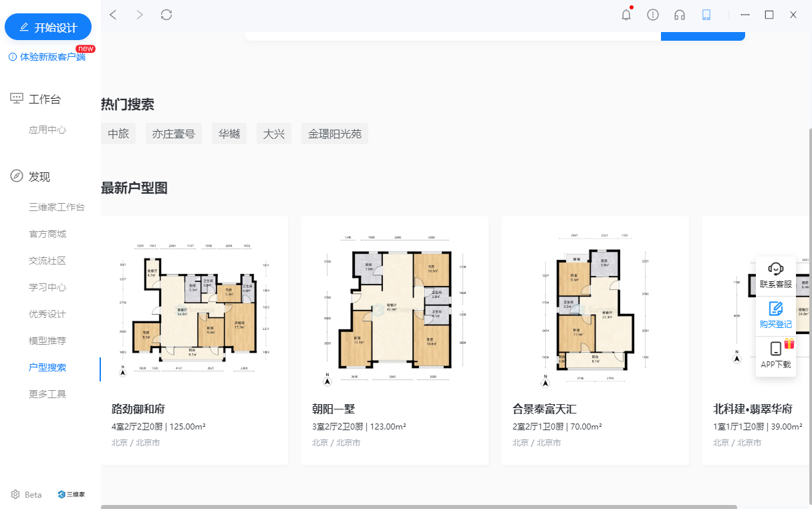This screenshot has width=812, height=509.
Task: Open notifications bell icon
Action: coord(626,15)
